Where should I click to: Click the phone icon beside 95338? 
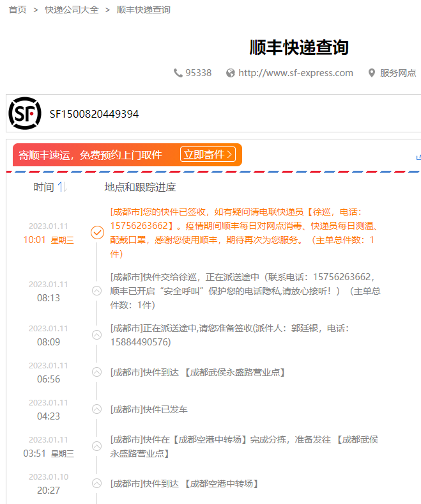(x=178, y=73)
